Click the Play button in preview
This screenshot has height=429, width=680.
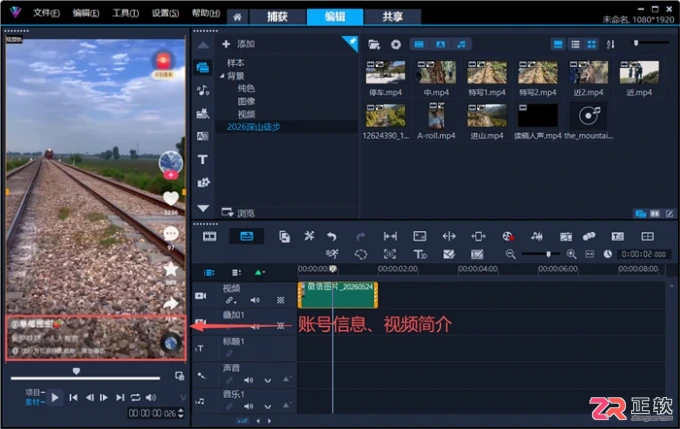pos(55,397)
